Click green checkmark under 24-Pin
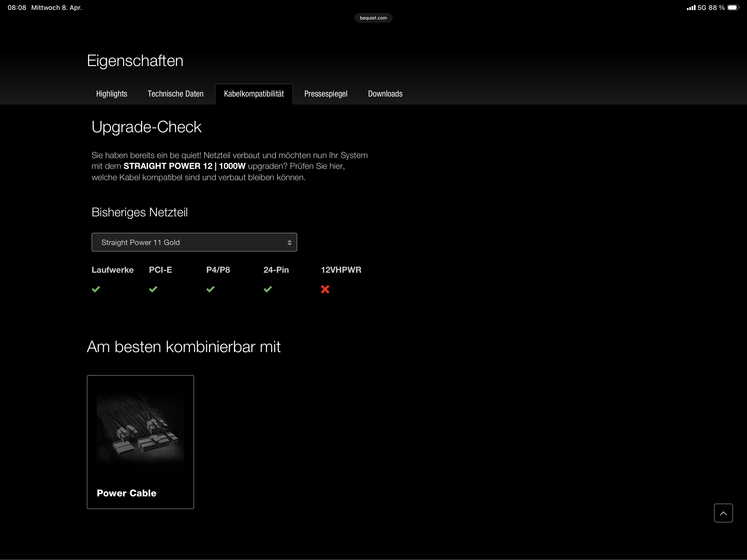 coord(268,289)
